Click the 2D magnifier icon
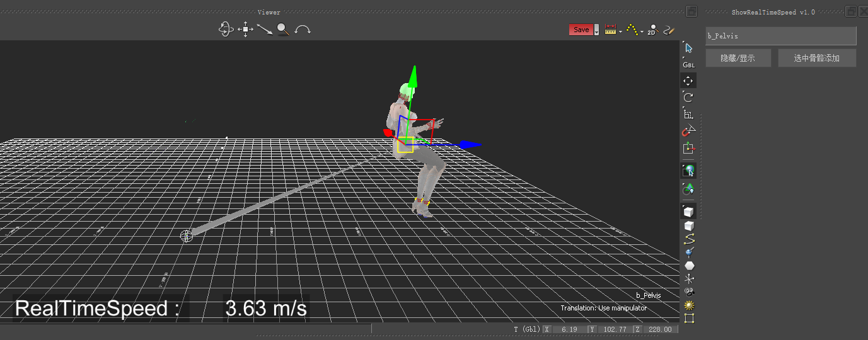The image size is (868, 340). pyautogui.click(x=652, y=30)
